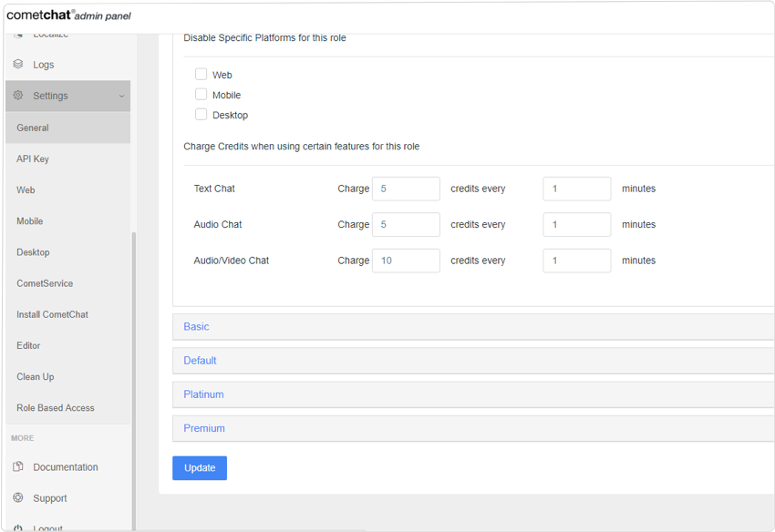Screen dimensions: 775x532
Task: Tick the Mobile platform checkbox
Action: [201, 95]
